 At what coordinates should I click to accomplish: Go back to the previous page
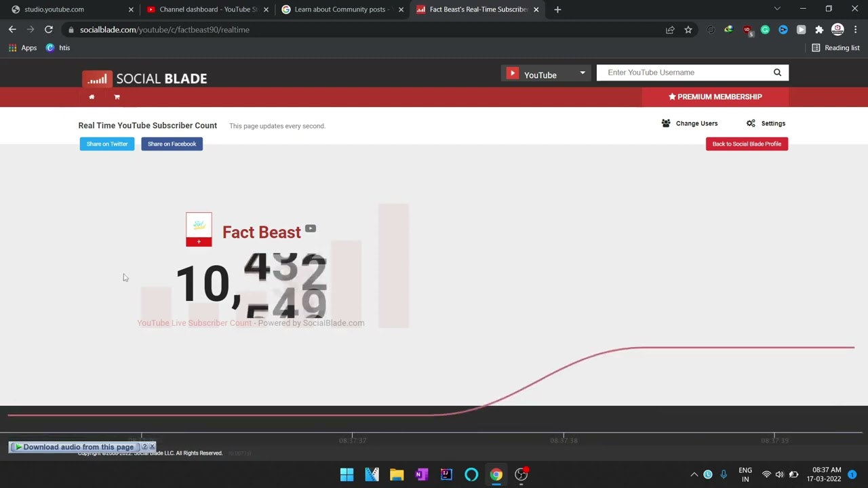(x=12, y=30)
